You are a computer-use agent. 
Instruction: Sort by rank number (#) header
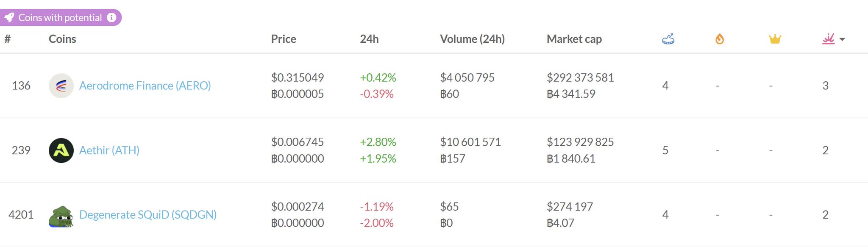[x=8, y=39]
